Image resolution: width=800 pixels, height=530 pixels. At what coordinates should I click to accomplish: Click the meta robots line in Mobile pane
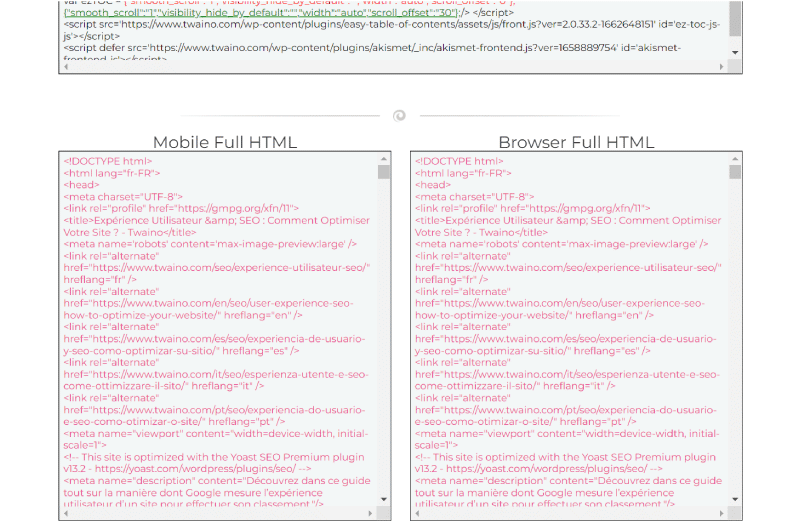210,244
